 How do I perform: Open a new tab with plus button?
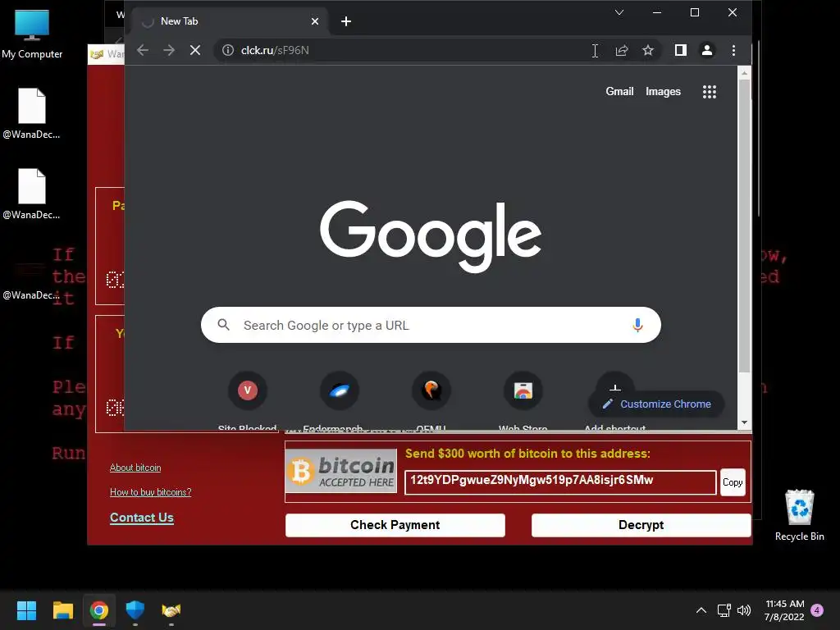point(346,21)
